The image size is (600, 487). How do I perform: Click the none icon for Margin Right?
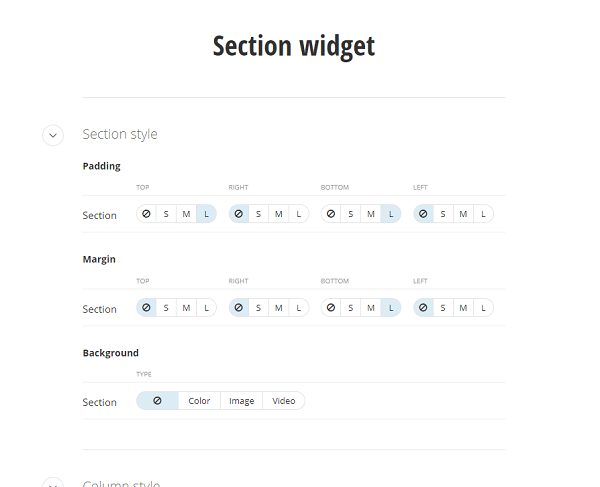(238, 308)
